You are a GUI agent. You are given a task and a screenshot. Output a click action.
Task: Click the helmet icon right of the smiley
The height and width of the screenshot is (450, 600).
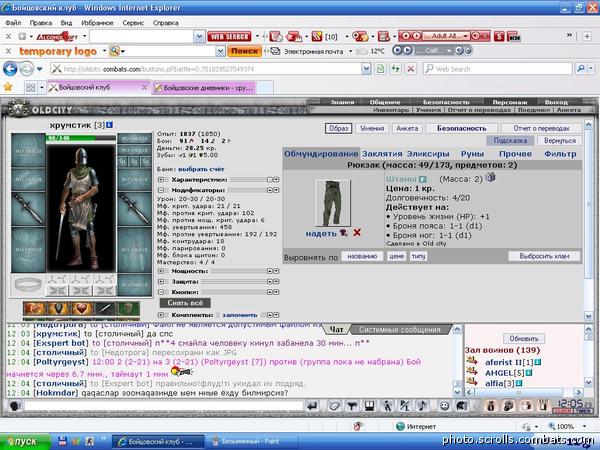coord(462,405)
